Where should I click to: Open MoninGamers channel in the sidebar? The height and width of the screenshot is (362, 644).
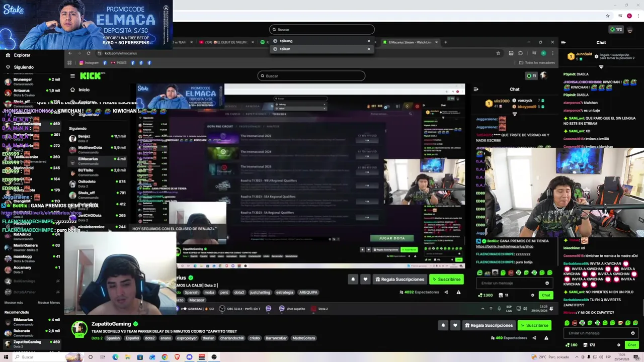[32, 247]
